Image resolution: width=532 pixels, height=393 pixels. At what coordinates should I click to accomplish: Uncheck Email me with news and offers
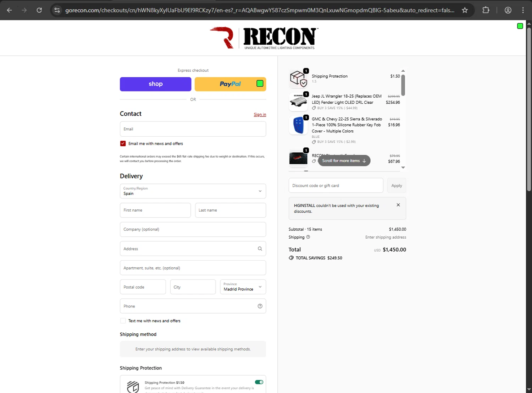[123, 143]
